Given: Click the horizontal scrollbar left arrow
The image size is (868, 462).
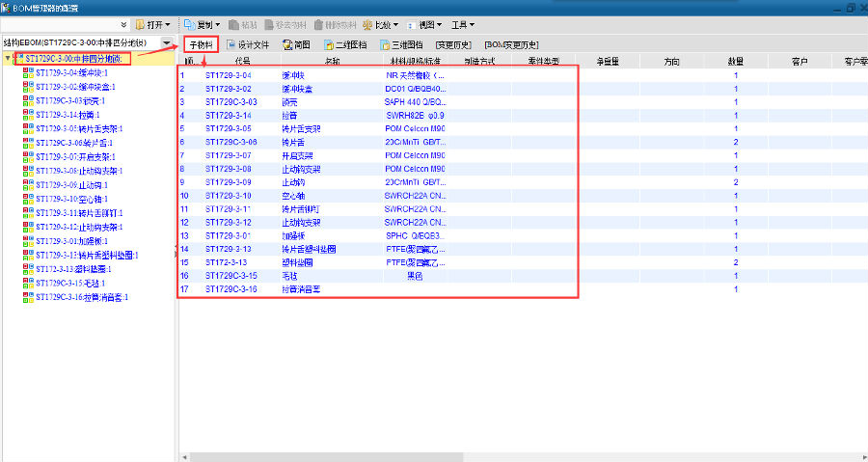Looking at the screenshot, I should [183, 457].
